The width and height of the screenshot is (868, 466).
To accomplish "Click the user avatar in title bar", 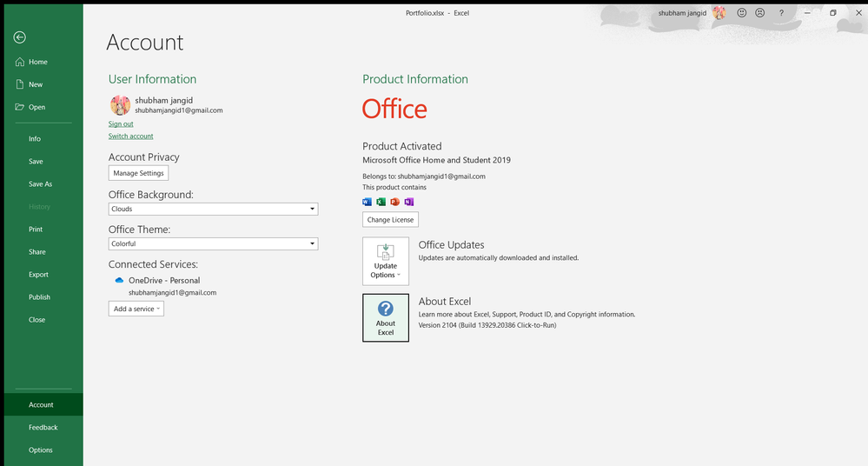I will (719, 13).
